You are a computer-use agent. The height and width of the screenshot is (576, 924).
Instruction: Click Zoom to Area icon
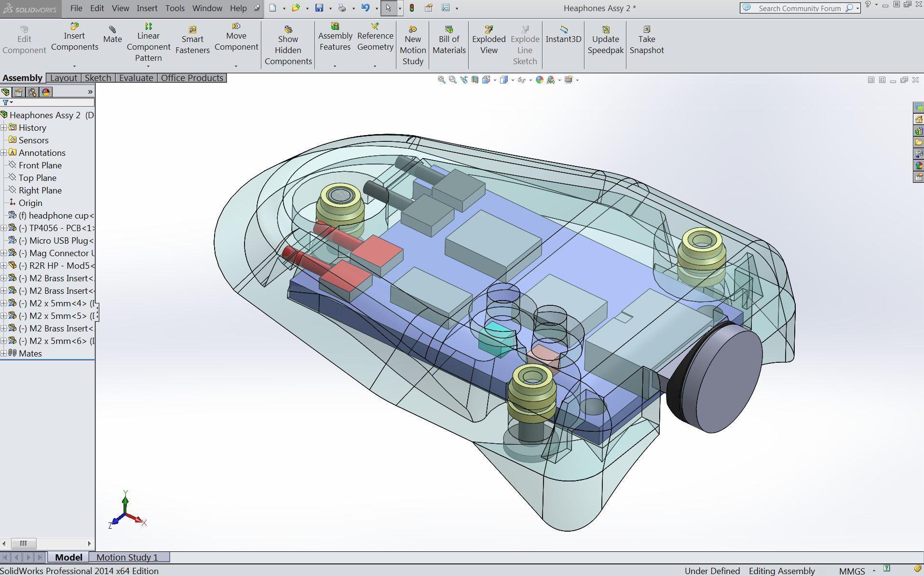[x=452, y=80]
